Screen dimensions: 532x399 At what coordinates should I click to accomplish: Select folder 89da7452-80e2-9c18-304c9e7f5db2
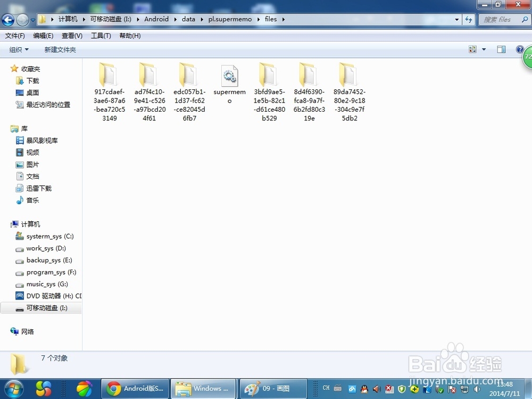[349, 92]
